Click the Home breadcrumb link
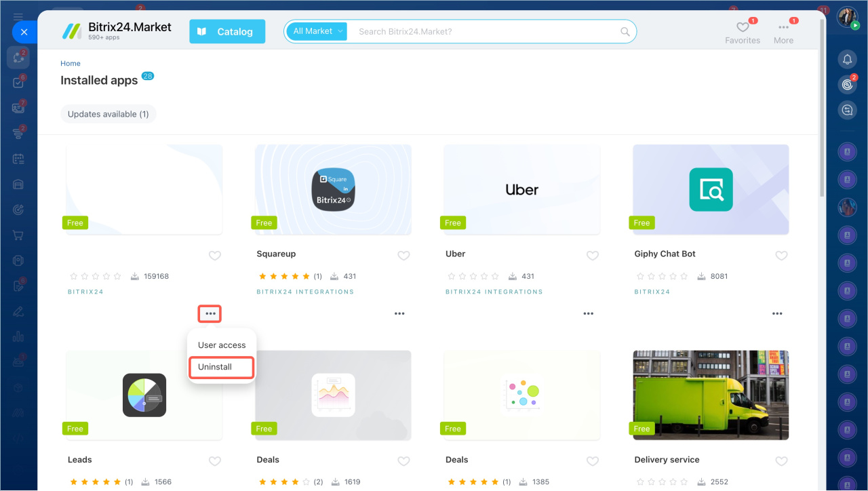Viewport: 868px width, 491px height. (x=71, y=64)
